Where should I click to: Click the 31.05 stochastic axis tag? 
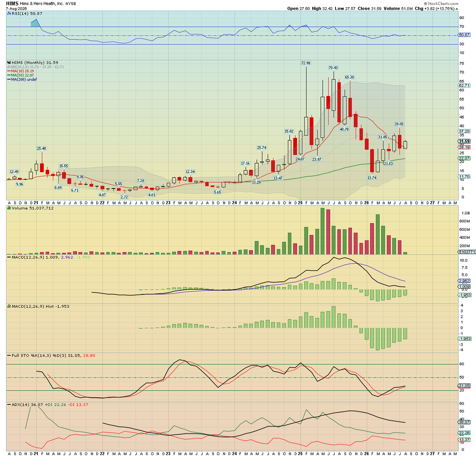click(x=464, y=386)
